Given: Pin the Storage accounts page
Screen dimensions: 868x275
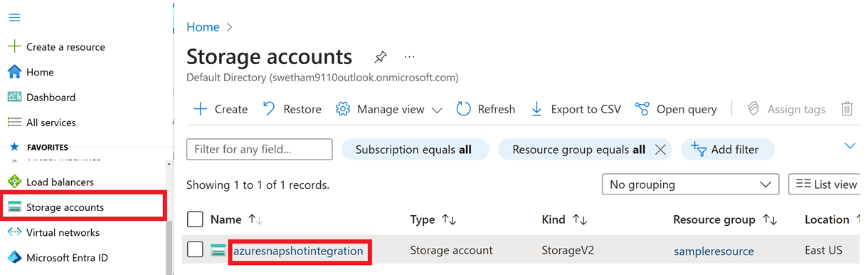Looking at the screenshot, I should pyautogui.click(x=381, y=57).
